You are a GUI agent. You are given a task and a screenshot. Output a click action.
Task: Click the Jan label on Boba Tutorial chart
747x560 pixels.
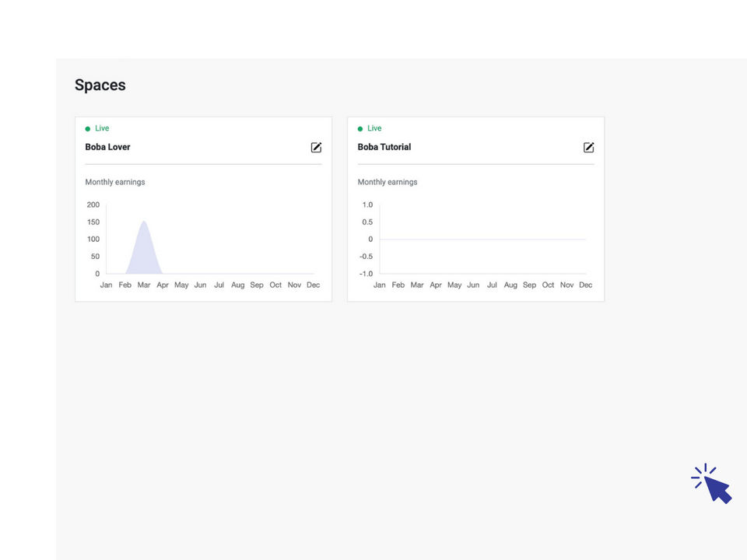380,285
